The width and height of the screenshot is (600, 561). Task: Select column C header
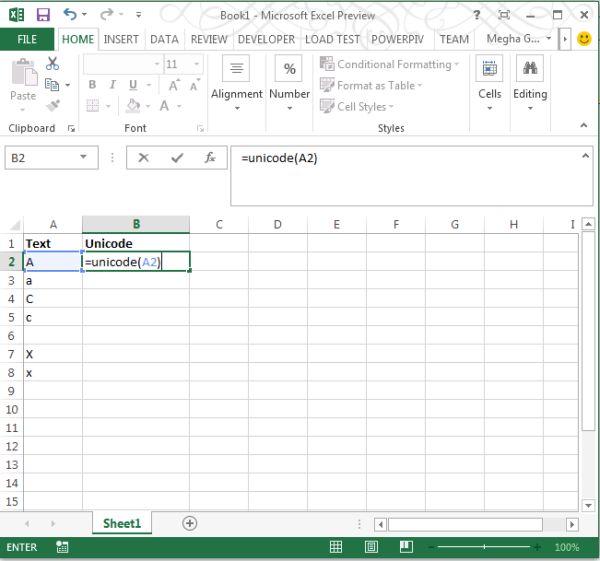pyautogui.click(x=219, y=225)
